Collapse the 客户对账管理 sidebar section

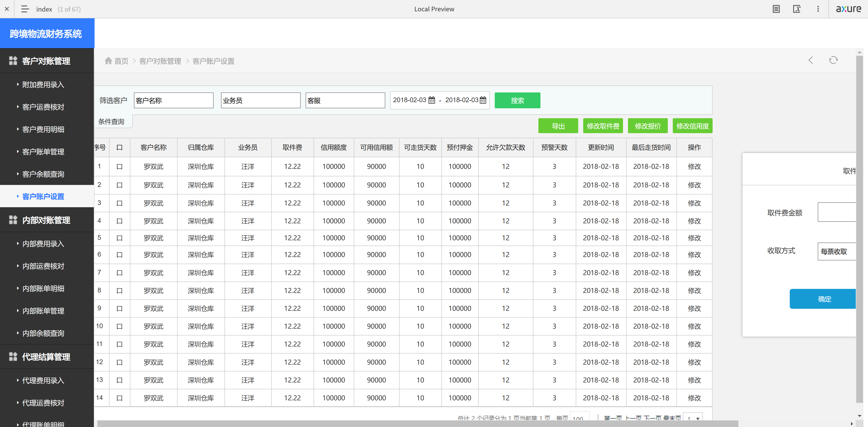pyautogui.click(x=47, y=61)
